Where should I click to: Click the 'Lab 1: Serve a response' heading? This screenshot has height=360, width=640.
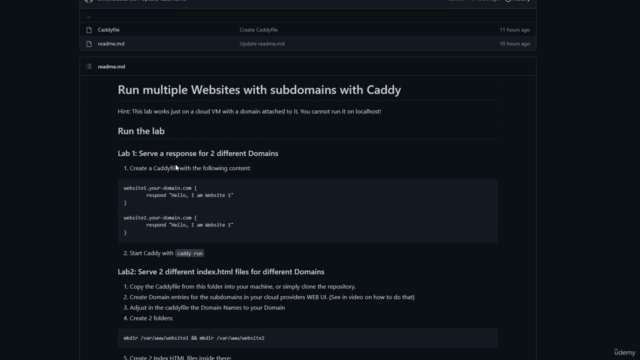198,153
